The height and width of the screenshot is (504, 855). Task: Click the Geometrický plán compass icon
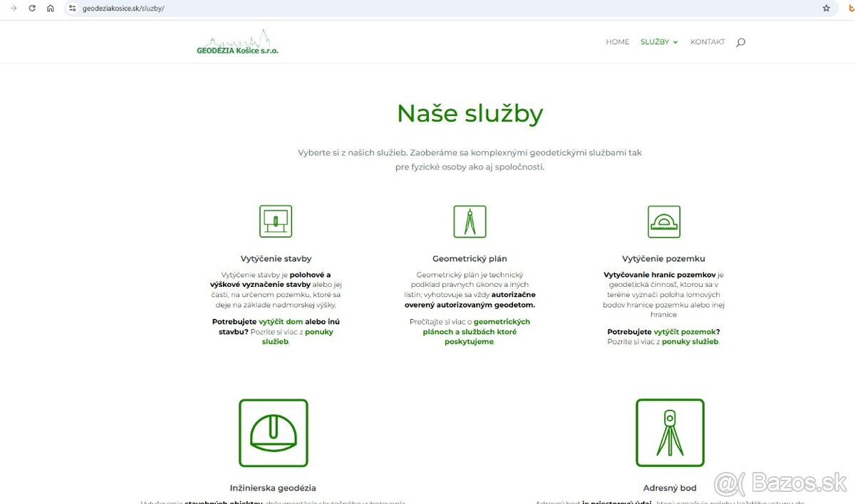pyautogui.click(x=470, y=221)
